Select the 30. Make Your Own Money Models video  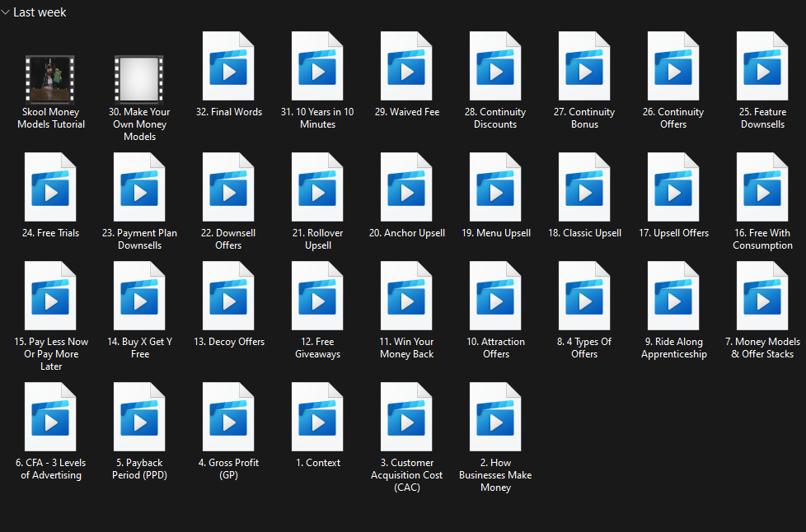pyautogui.click(x=139, y=79)
